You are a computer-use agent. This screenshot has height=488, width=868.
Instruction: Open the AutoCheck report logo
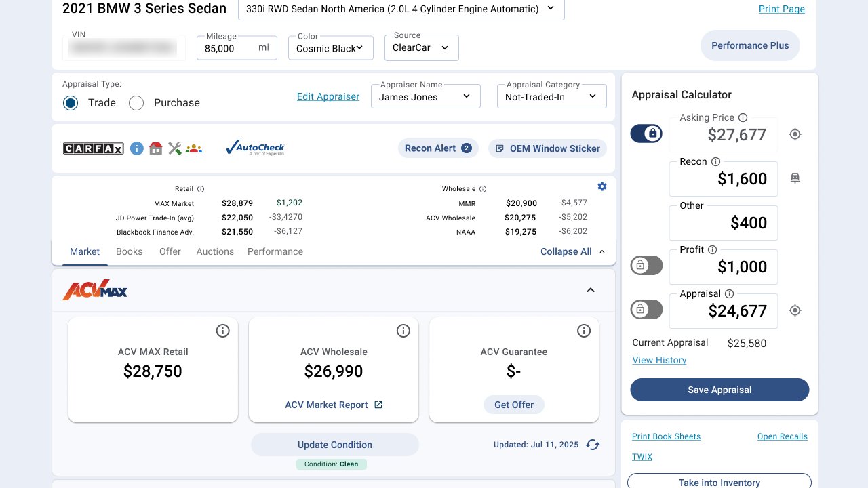[x=255, y=148]
